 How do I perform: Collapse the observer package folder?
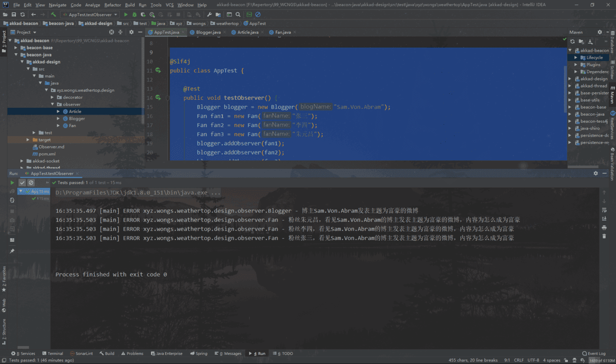click(53, 104)
